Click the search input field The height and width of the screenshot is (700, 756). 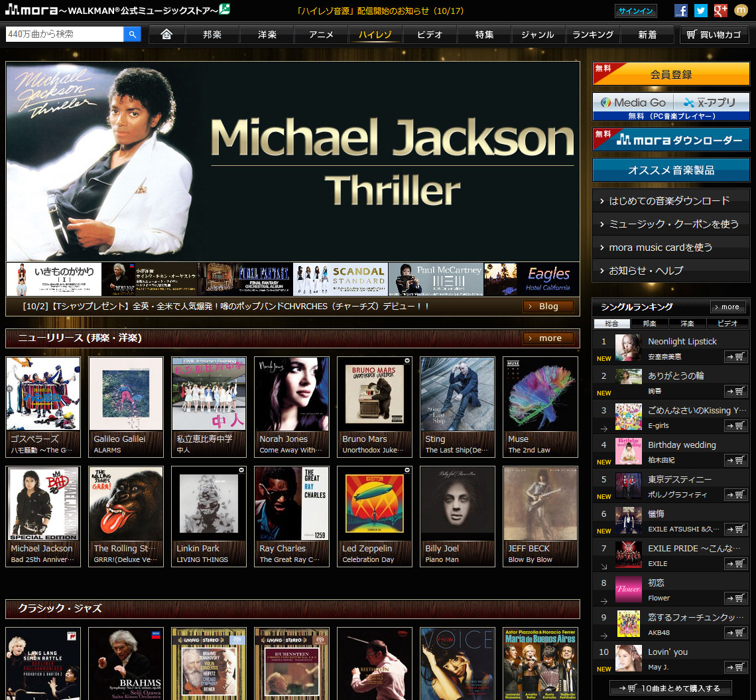(x=64, y=35)
